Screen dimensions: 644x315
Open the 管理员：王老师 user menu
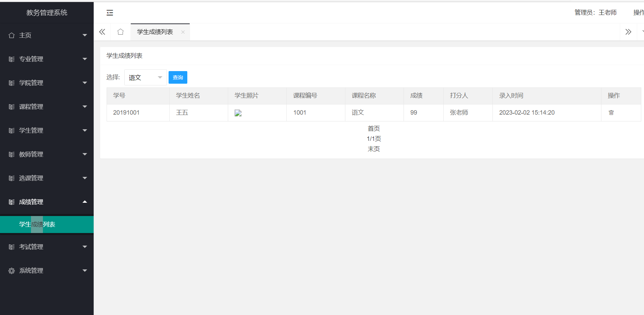coord(595,13)
